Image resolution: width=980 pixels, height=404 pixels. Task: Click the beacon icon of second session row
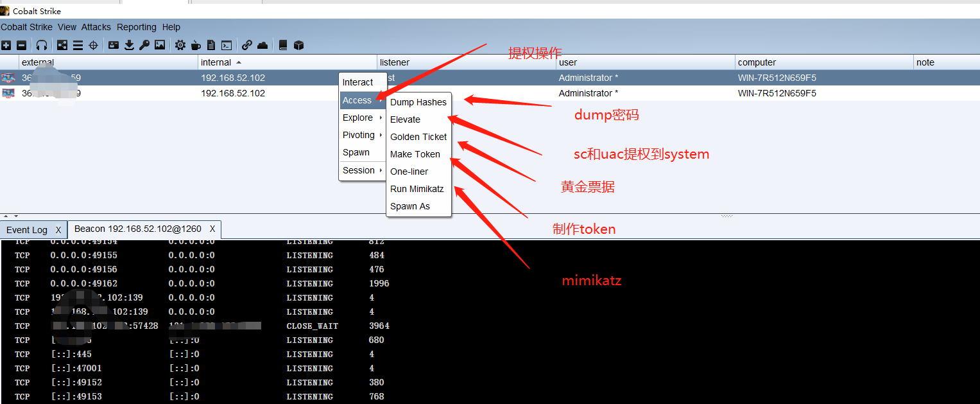(8, 93)
